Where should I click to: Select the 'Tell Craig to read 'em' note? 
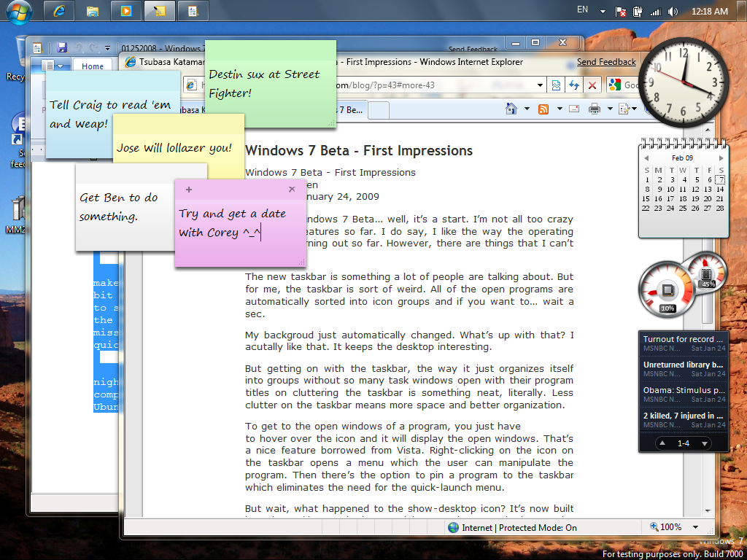click(112, 114)
